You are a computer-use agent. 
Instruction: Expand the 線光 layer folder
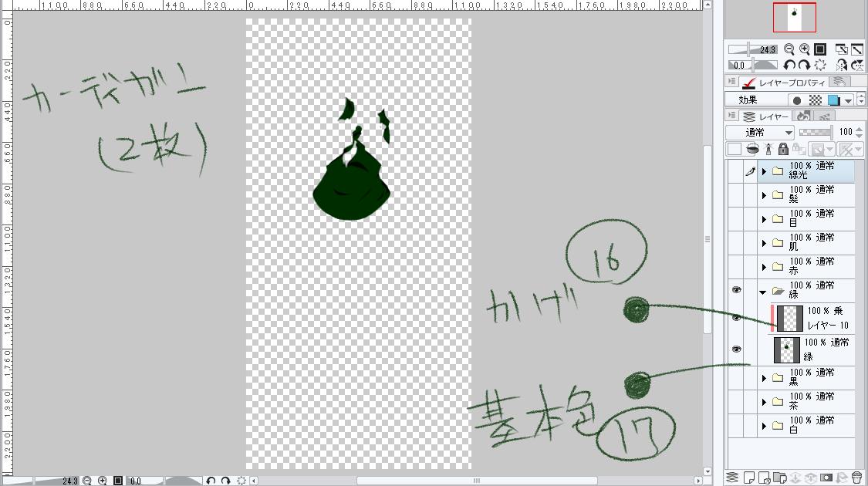pos(765,171)
